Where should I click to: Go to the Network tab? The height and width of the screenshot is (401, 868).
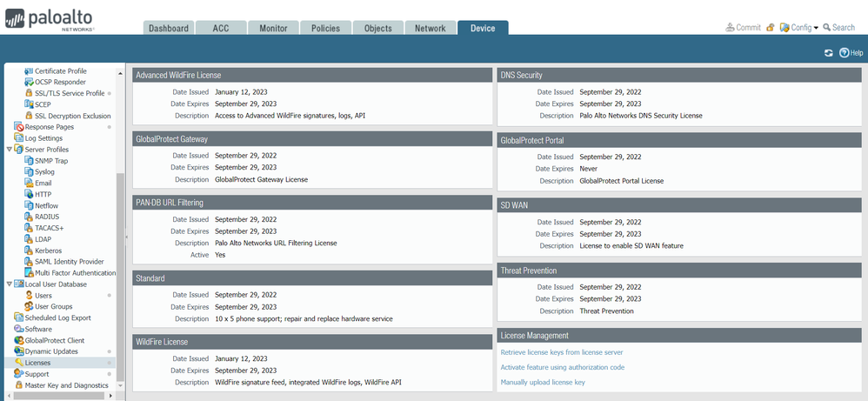coord(431,28)
